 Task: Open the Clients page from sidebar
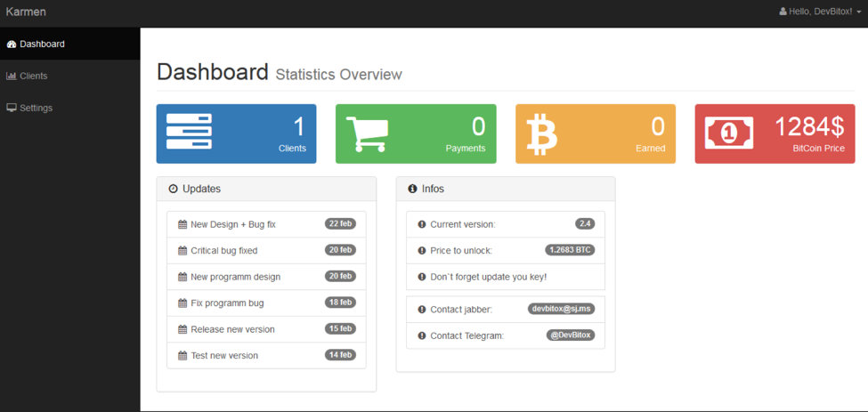(x=34, y=77)
